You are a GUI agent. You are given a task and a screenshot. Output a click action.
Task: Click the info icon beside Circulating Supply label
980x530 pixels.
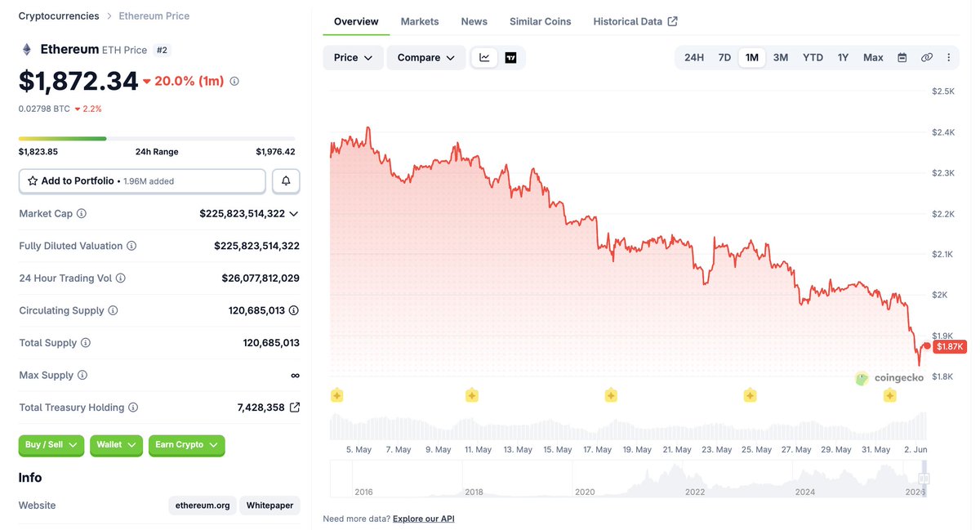pyautogui.click(x=113, y=310)
